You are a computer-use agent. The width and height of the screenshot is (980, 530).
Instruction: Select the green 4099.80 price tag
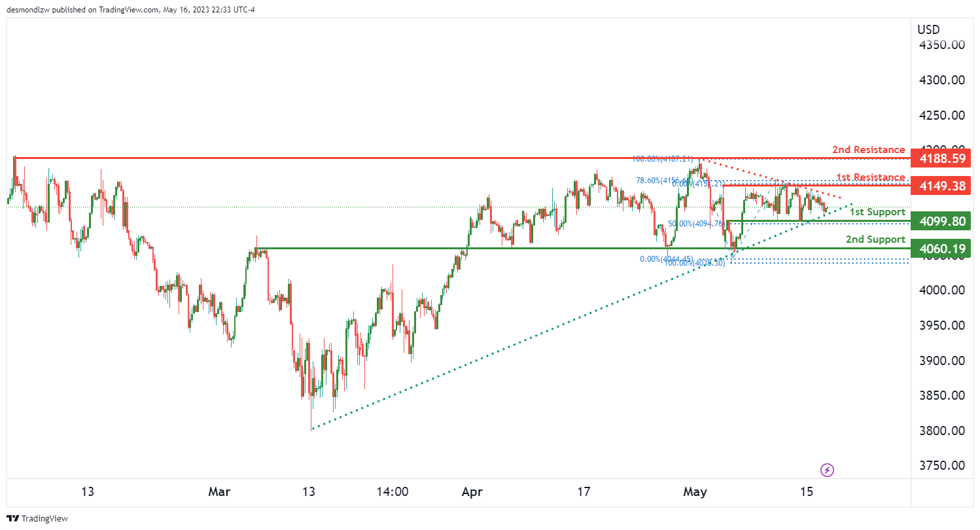coord(942,221)
